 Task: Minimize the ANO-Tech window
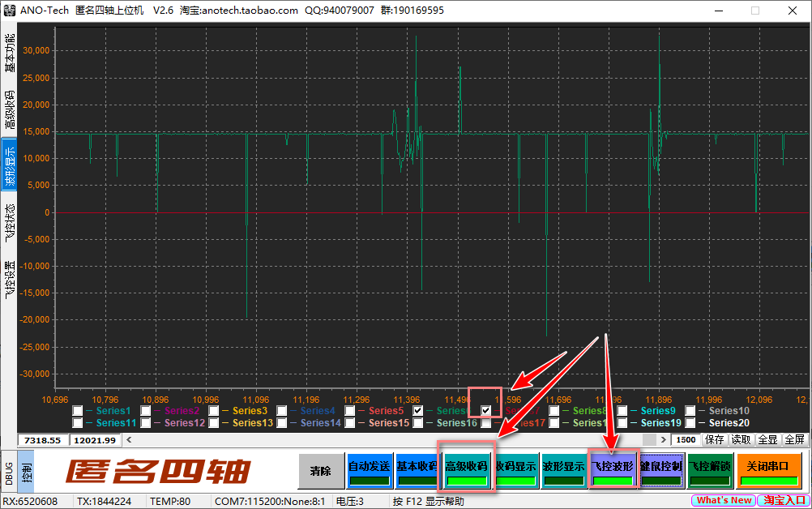click(x=719, y=11)
